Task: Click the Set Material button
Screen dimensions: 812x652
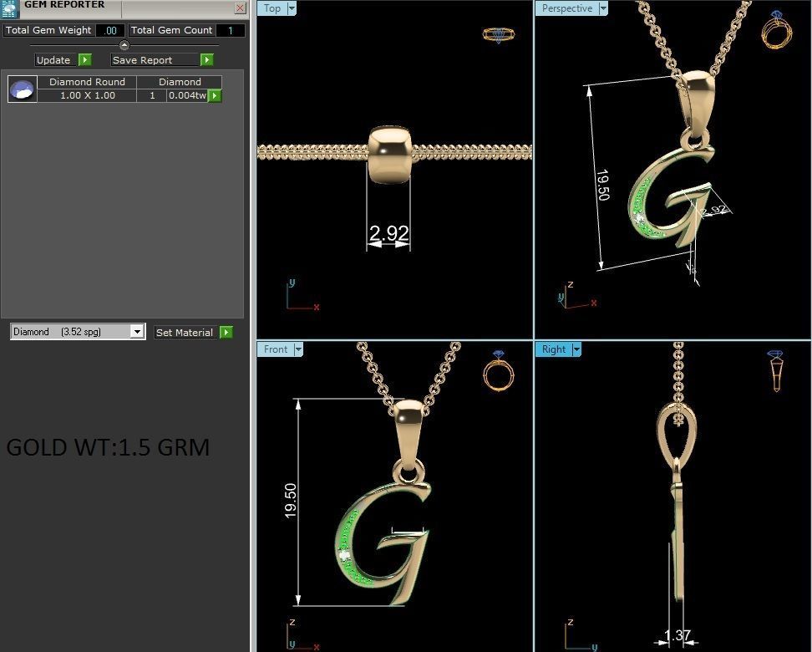Action: tap(186, 332)
